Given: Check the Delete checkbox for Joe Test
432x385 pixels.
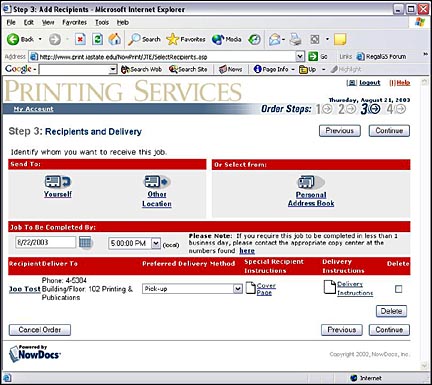Looking at the screenshot, I should pyautogui.click(x=398, y=289).
